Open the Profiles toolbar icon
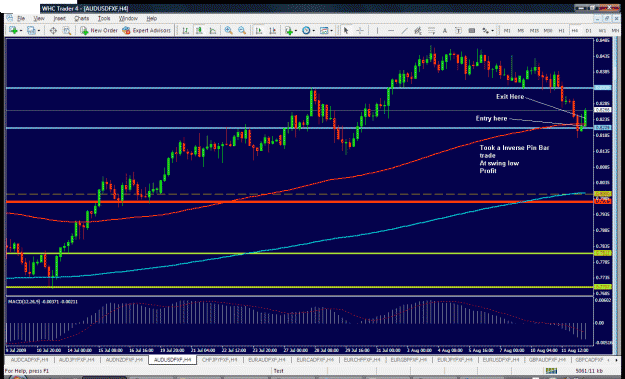 tap(31, 30)
